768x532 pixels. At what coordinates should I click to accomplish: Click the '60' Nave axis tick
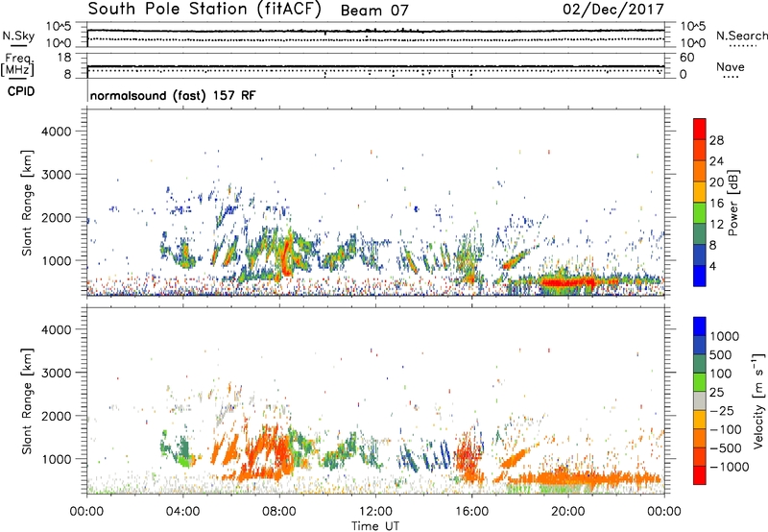(686, 58)
